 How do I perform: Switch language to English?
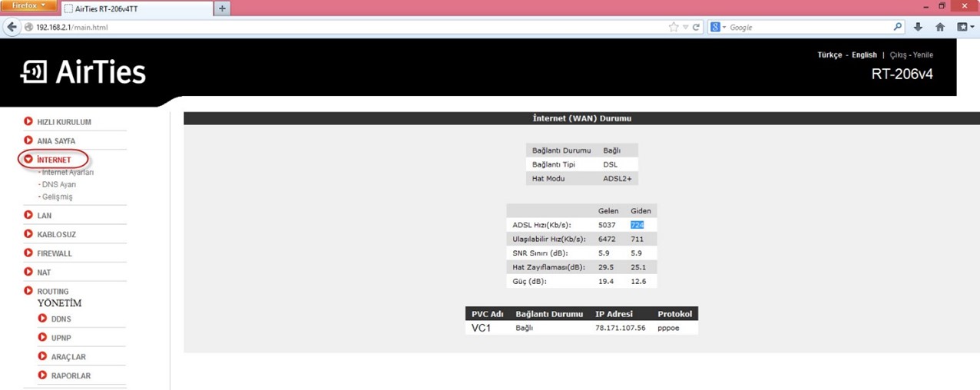pyautogui.click(x=864, y=55)
